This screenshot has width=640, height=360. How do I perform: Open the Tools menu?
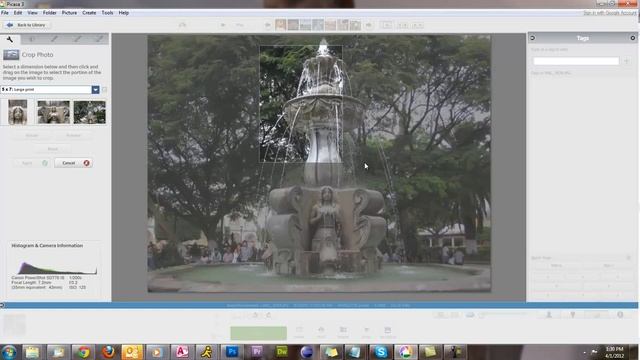pos(107,13)
